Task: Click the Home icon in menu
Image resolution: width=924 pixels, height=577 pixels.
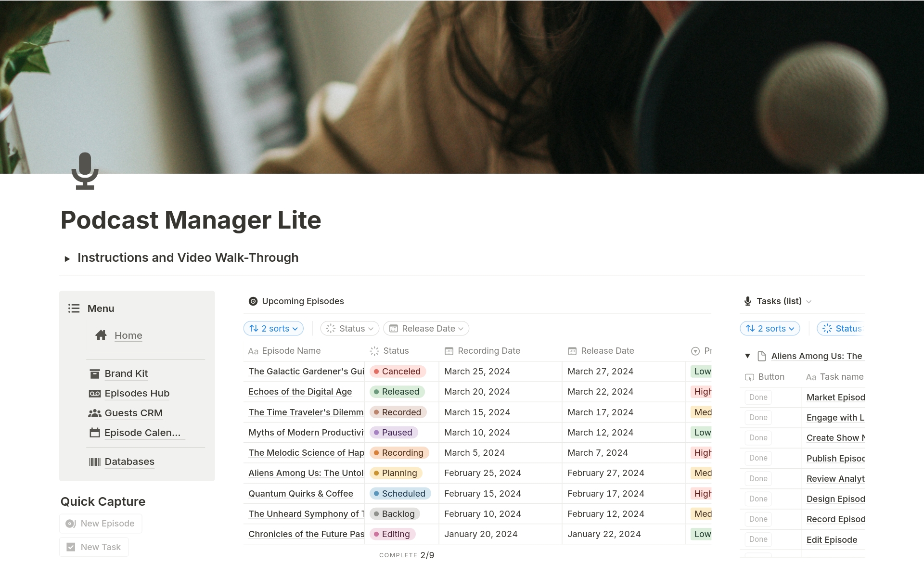Action: (101, 334)
